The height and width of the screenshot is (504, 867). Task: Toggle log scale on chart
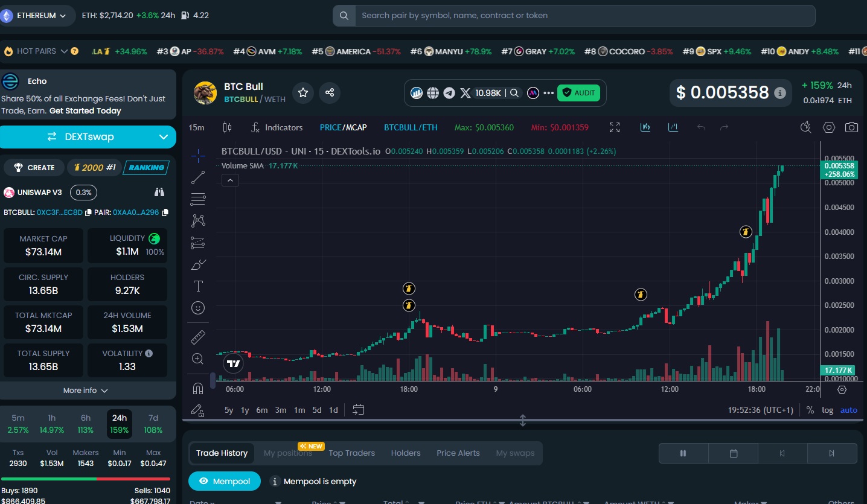coord(827,410)
